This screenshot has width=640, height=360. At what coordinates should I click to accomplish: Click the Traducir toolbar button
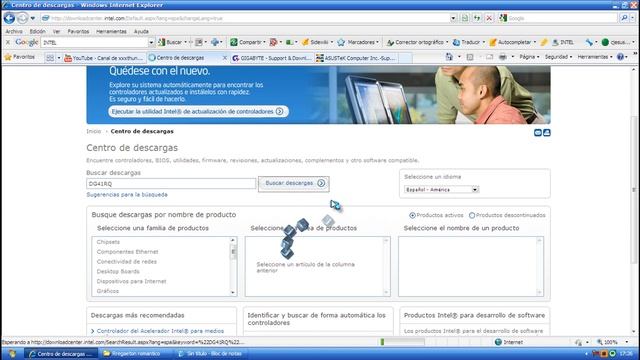[468, 42]
